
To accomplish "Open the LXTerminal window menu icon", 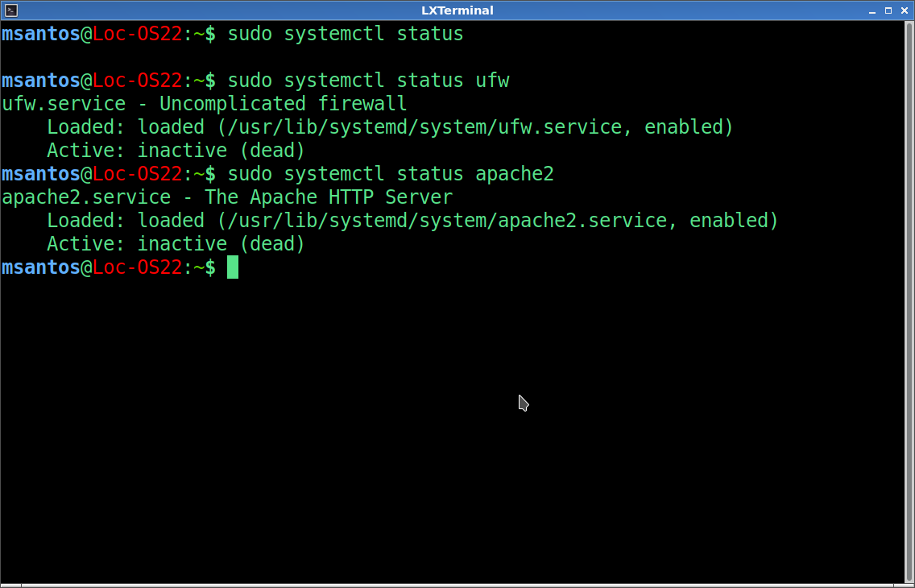I will coord(11,10).
